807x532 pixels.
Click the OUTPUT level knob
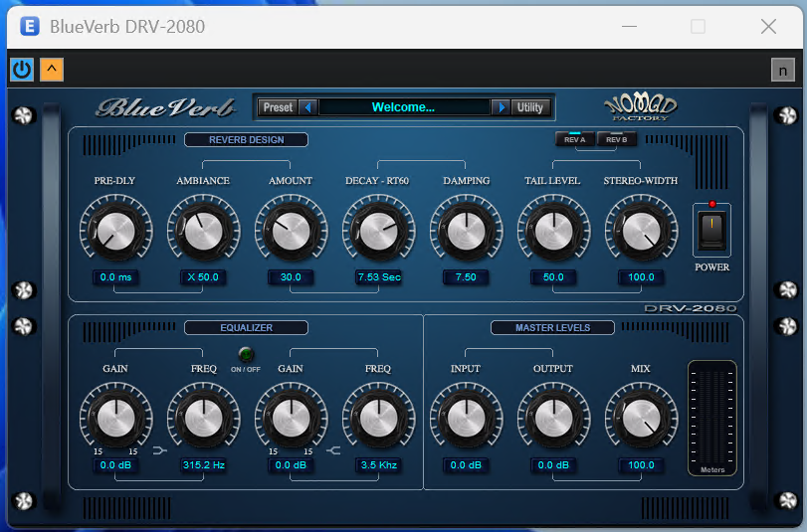tap(554, 419)
